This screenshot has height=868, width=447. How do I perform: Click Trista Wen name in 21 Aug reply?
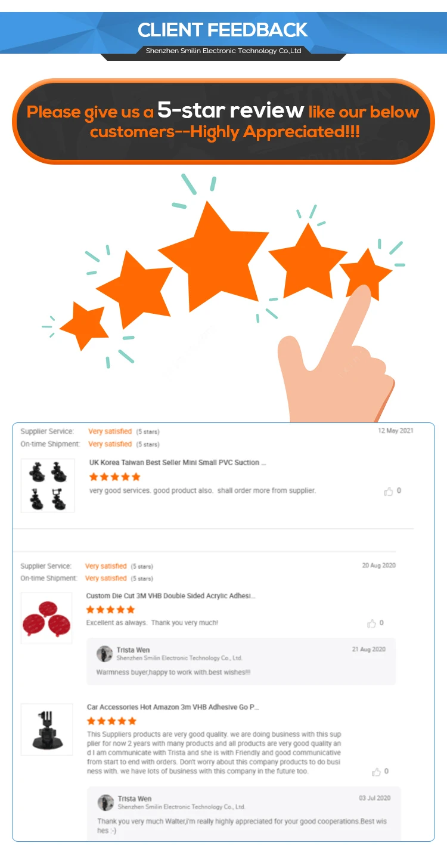[x=133, y=650]
